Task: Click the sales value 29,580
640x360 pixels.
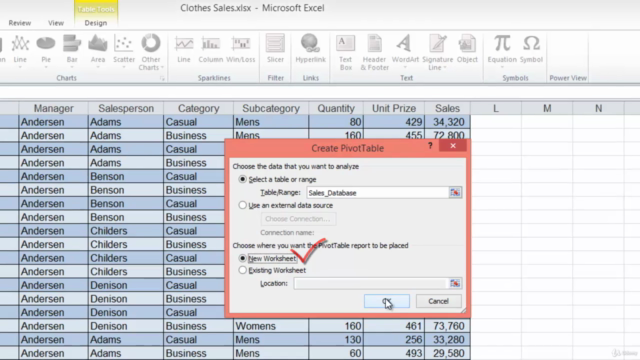Action: coord(447,353)
